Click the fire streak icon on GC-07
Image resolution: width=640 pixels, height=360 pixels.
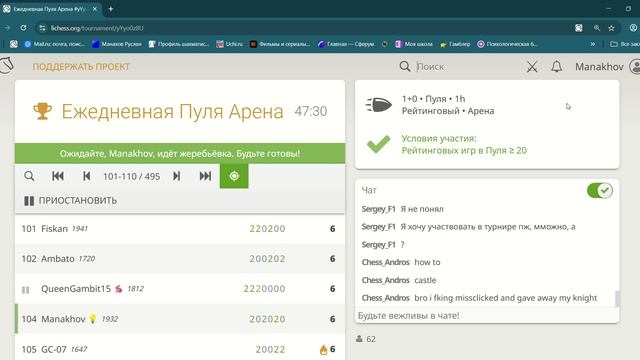point(323,349)
